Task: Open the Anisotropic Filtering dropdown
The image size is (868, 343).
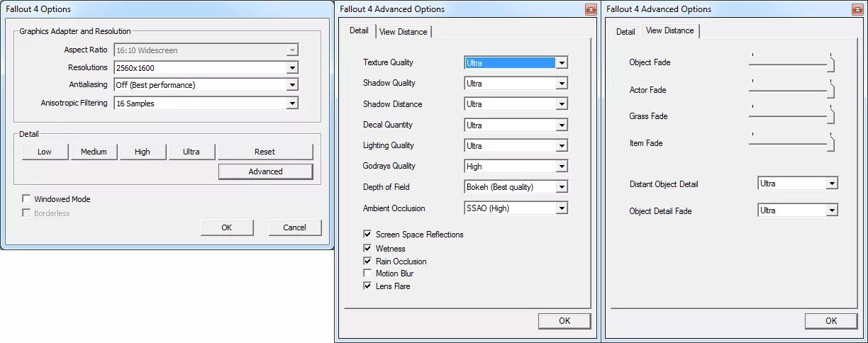Action: [206, 103]
